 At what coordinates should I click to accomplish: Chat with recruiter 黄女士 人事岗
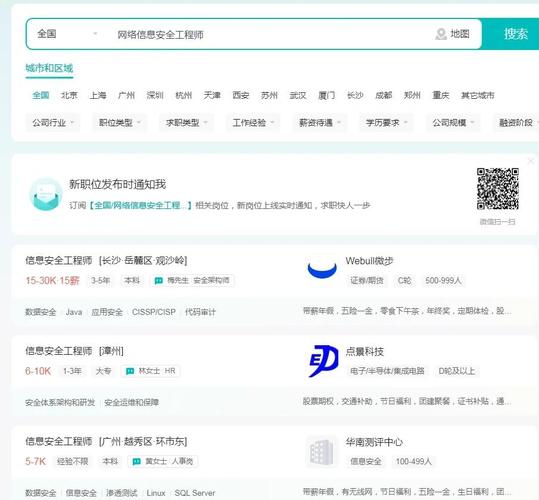[x=163, y=461]
